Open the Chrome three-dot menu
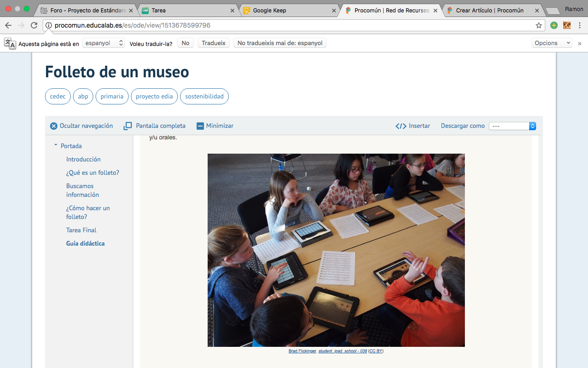 click(580, 26)
